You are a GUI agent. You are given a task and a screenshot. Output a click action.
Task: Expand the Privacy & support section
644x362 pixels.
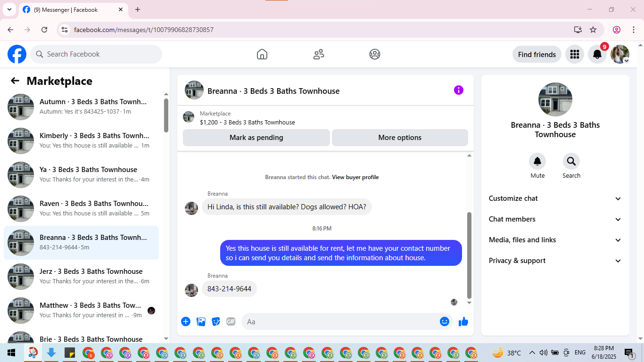click(555, 261)
